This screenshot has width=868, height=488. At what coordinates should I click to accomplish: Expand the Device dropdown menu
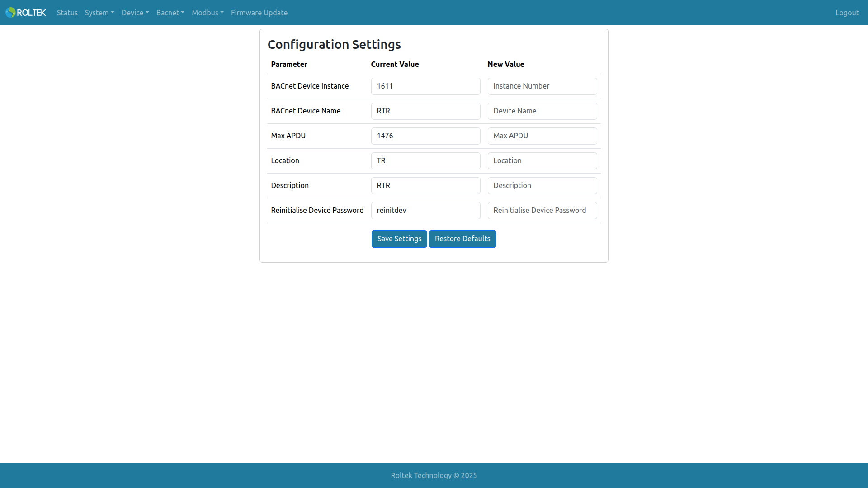tap(135, 13)
